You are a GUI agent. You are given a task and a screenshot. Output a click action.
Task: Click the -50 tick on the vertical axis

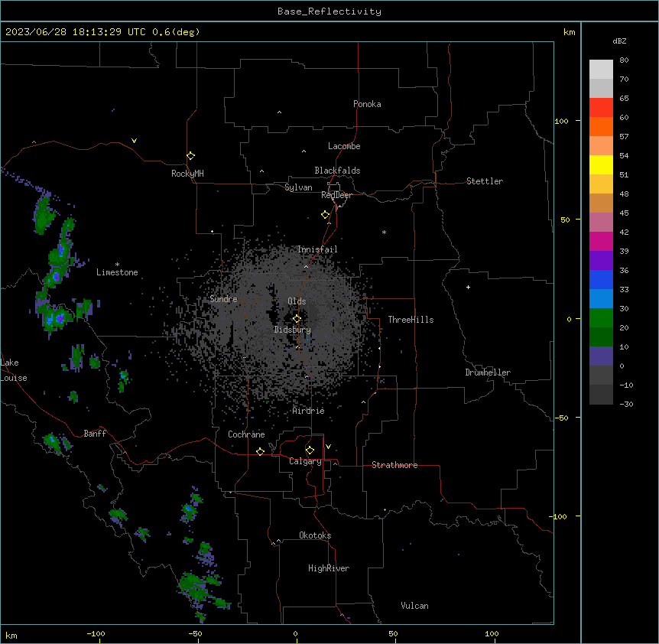pos(561,418)
